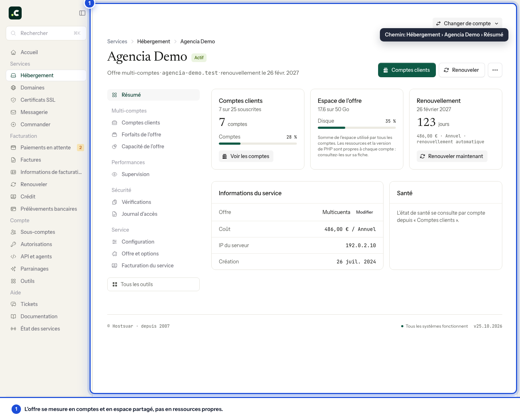The width and height of the screenshot is (520, 420).
Task: Click IP address 192.0.2.10
Action: click(x=361, y=245)
